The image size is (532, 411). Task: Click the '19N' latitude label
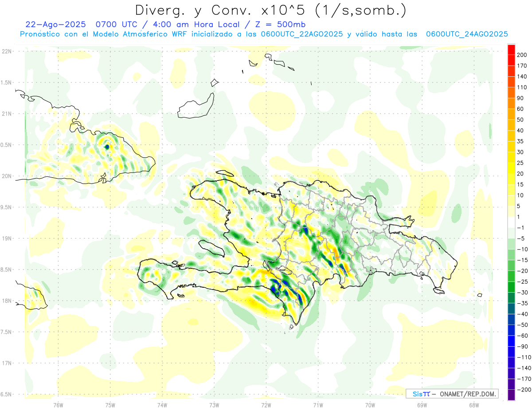coord(6,238)
